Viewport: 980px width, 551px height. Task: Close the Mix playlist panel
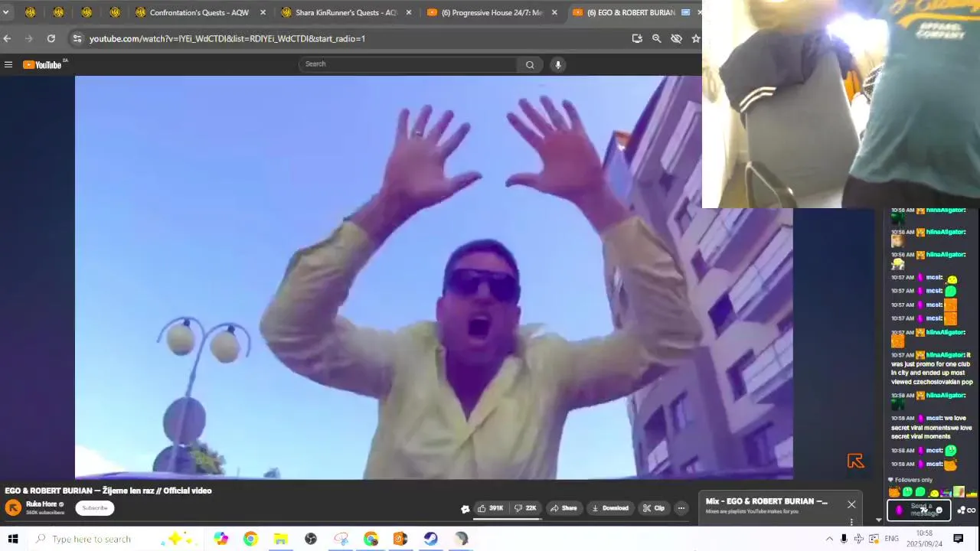pos(851,504)
